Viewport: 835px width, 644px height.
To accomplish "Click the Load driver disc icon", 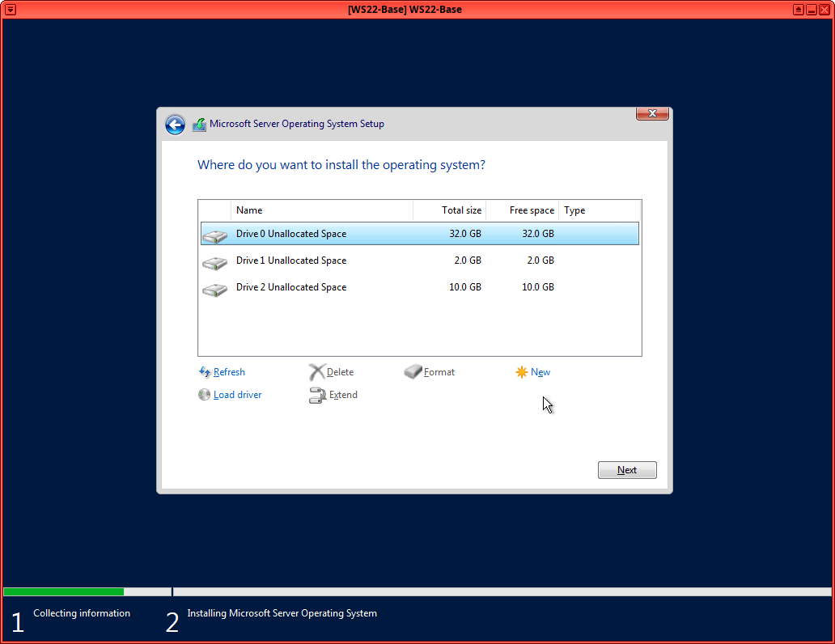I will coord(204,394).
